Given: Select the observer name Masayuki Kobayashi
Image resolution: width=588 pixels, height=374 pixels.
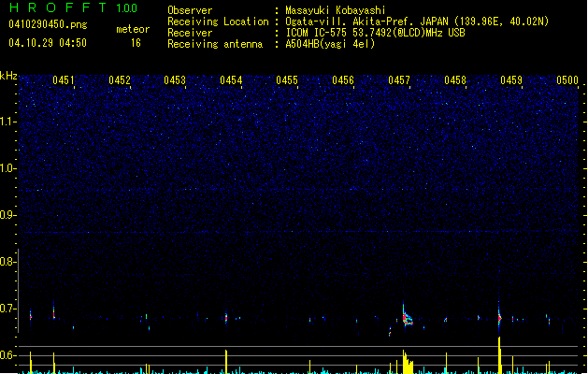Looking at the screenshot, I should (335, 10).
